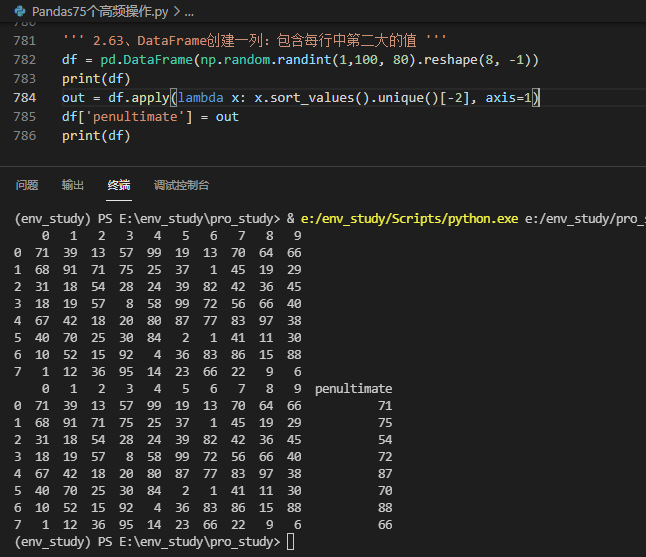This screenshot has width=646, height=557.
Task: Click unique()[-2] on line 784
Action: [x=424, y=98]
